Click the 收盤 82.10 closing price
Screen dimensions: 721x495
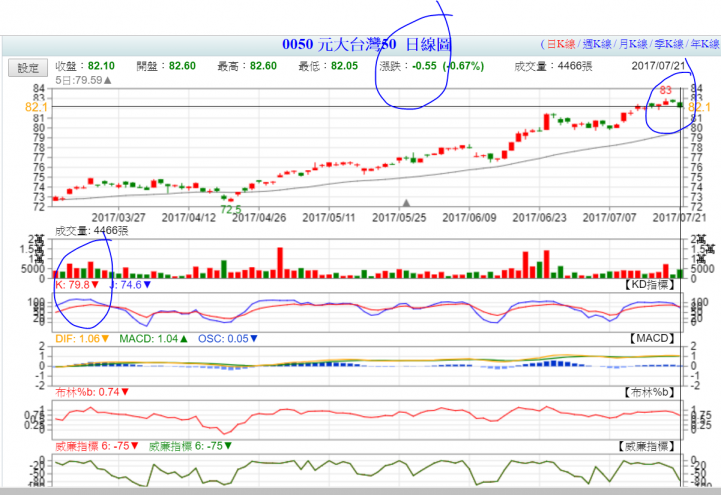pyautogui.click(x=85, y=66)
